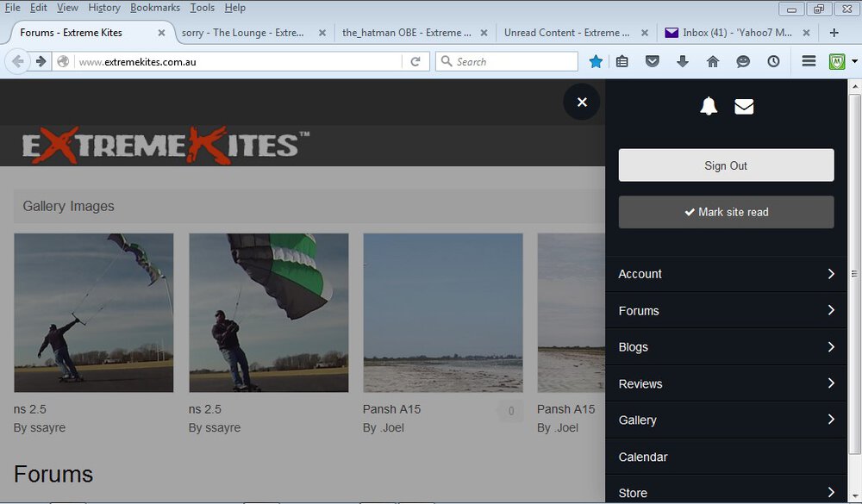Start Firefox Hello chat
This screenshot has width=862, height=504.
click(743, 61)
